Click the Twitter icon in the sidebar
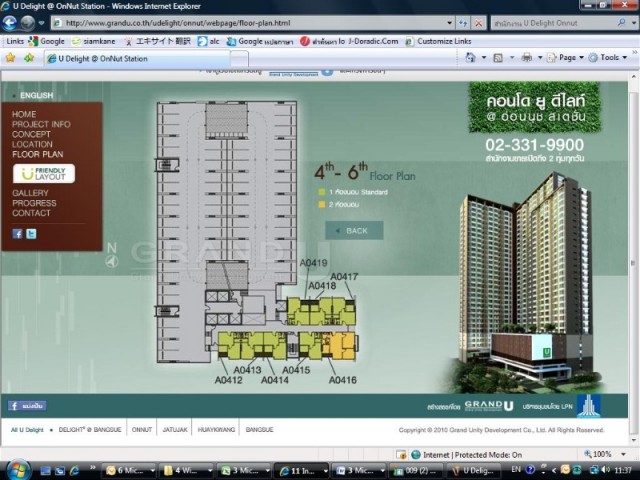640x480 pixels. [x=31, y=234]
